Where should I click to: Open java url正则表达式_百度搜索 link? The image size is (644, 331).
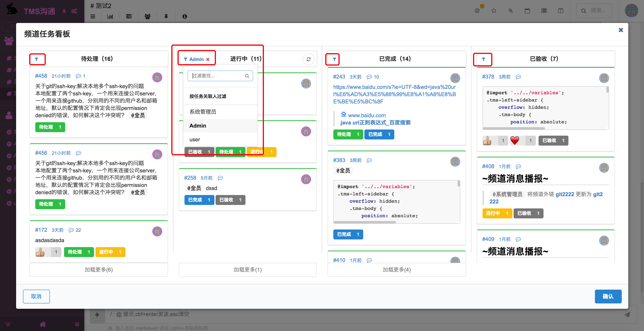point(375,123)
